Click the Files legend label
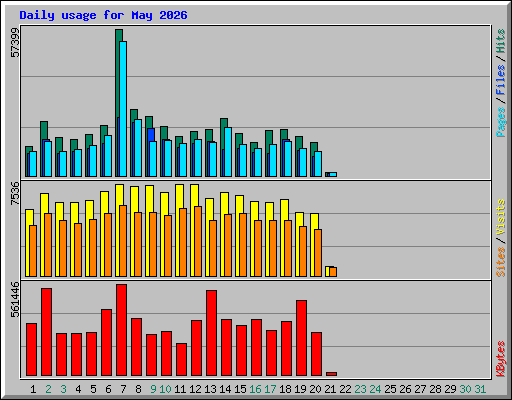512x400 pixels. [x=501, y=80]
